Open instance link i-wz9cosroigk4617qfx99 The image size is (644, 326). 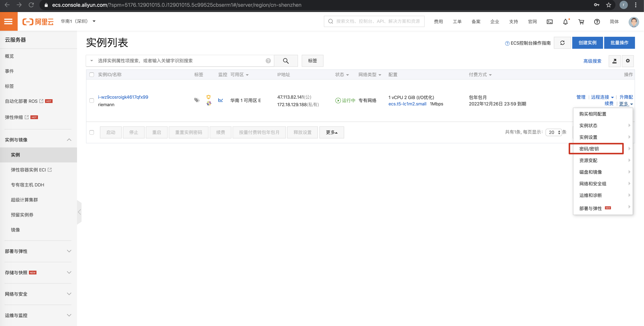pos(123,97)
